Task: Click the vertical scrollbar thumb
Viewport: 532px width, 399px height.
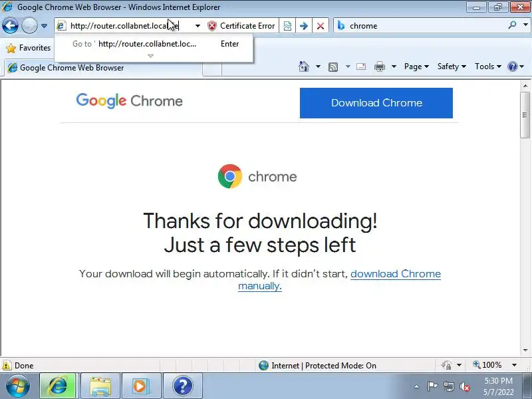Action: coord(525,114)
